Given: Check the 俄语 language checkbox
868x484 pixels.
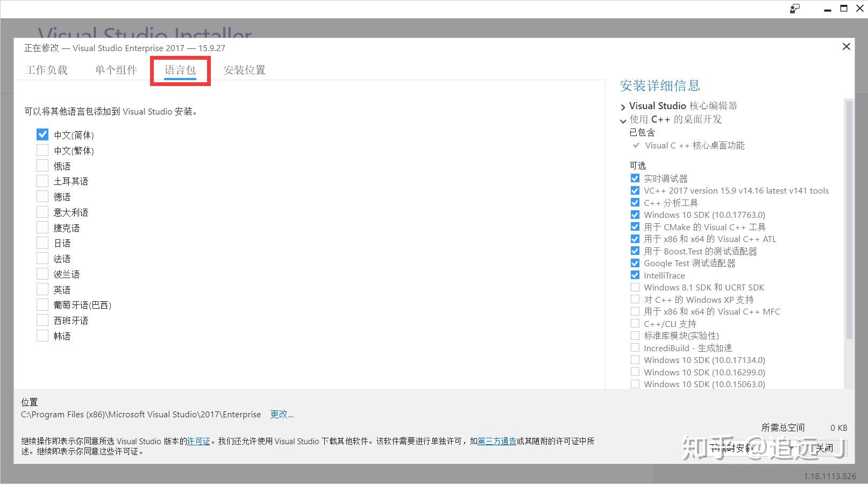Looking at the screenshot, I should coord(42,166).
